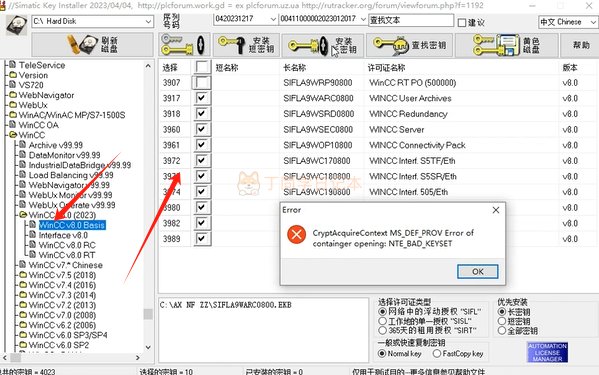Open the 中文 Chinese language dropdown
The image size is (599, 375).
point(568,22)
